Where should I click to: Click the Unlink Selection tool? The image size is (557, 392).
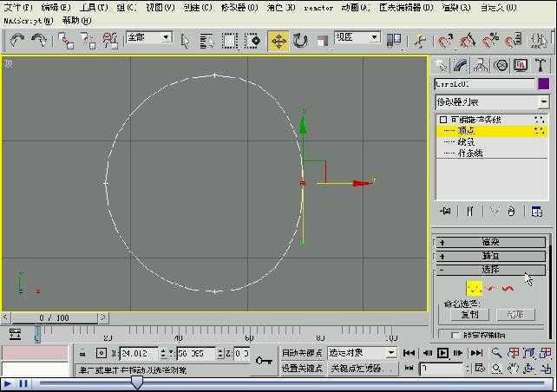[x=88, y=41]
